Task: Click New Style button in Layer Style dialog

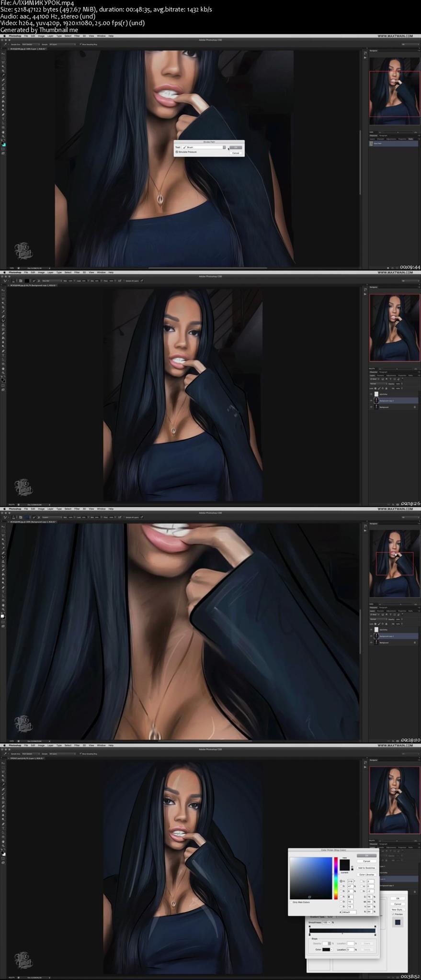Action: tap(398, 910)
